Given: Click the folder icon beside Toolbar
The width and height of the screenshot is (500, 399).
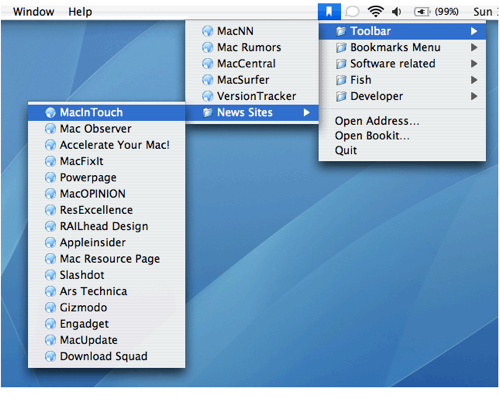Looking at the screenshot, I should click(x=341, y=31).
